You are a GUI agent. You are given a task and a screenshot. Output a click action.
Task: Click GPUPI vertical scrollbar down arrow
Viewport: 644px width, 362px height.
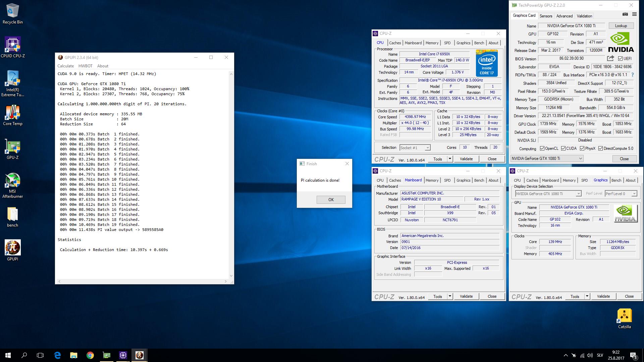pos(231,276)
